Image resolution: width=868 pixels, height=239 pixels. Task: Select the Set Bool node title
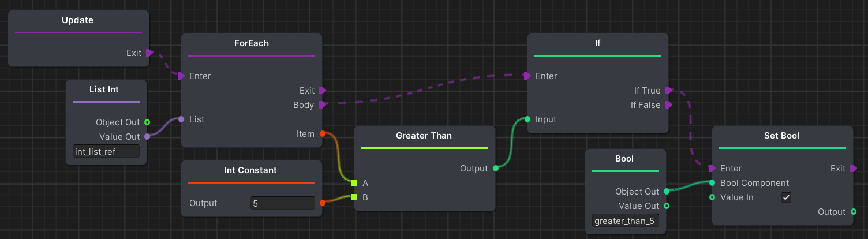click(x=782, y=136)
